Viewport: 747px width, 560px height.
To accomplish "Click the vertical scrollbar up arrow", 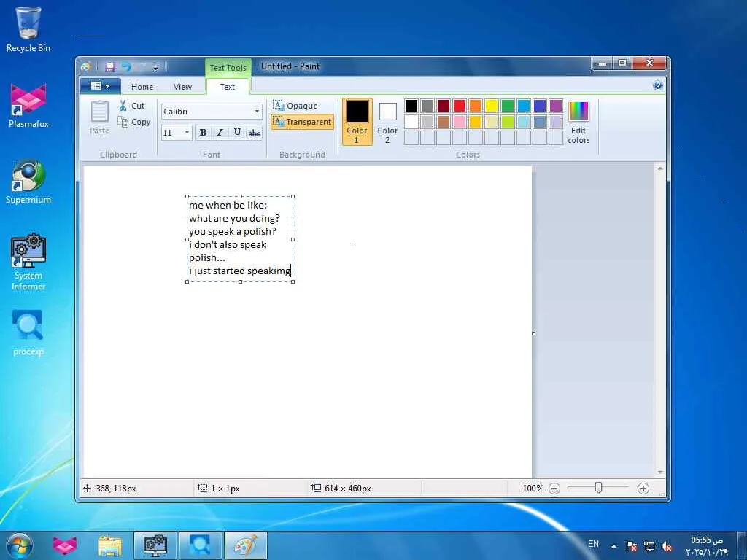I will pos(660,168).
